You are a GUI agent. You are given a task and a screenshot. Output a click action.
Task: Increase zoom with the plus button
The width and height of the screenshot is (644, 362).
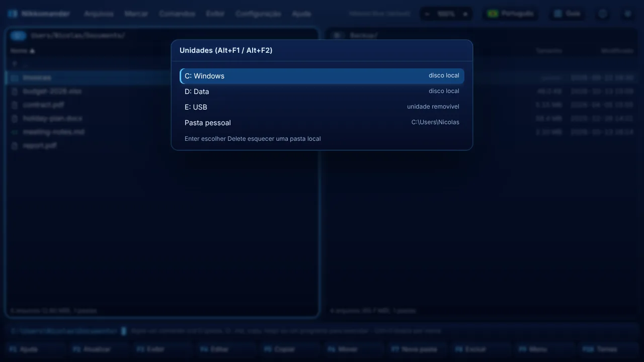coord(465,14)
